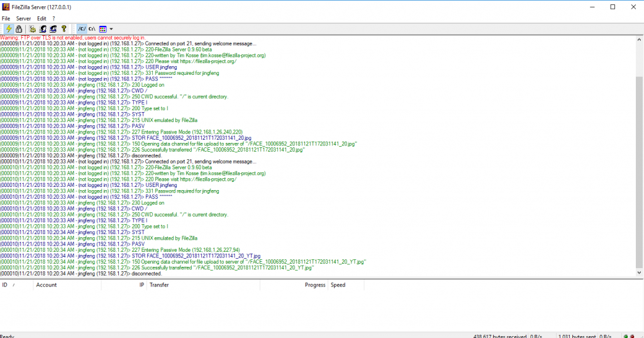The image size is (644, 338).
Task: Toggle server active with lightning bolt icon
Action: coord(9,29)
